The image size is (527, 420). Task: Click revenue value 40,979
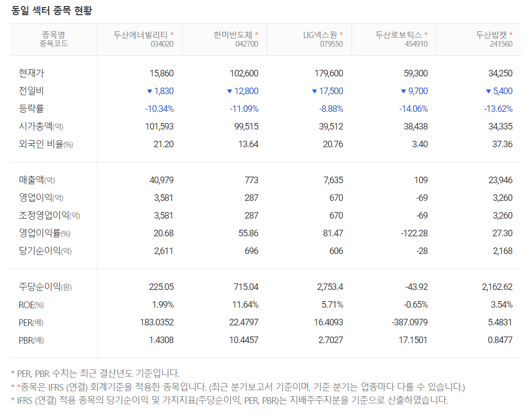pos(162,180)
